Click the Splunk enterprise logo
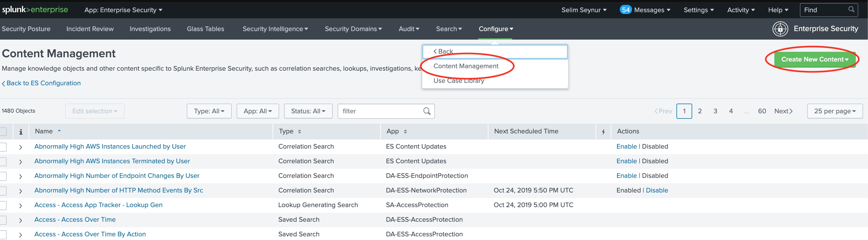Viewport: 868px width, 240px height. point(35,9)
